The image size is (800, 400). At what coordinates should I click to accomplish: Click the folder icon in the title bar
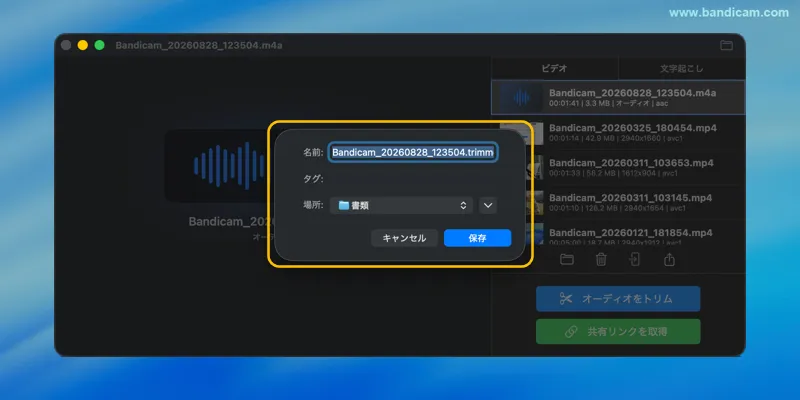point(726,45)
